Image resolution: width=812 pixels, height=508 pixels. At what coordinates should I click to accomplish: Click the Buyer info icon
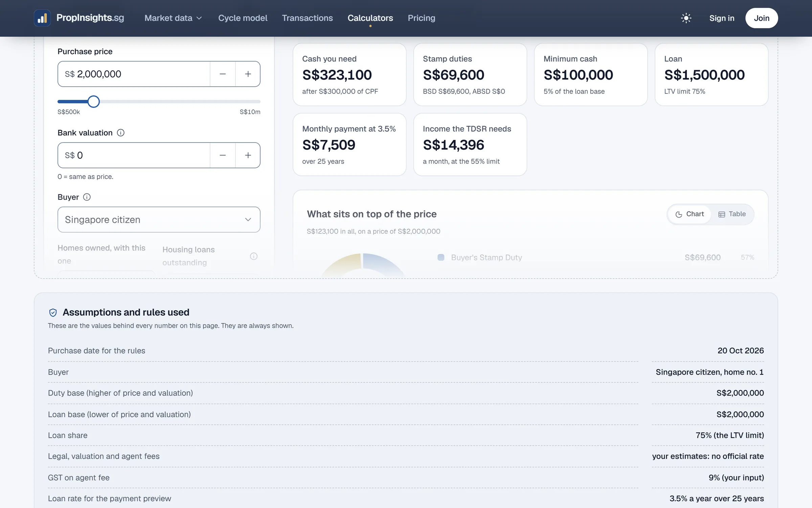pos(87,197)
